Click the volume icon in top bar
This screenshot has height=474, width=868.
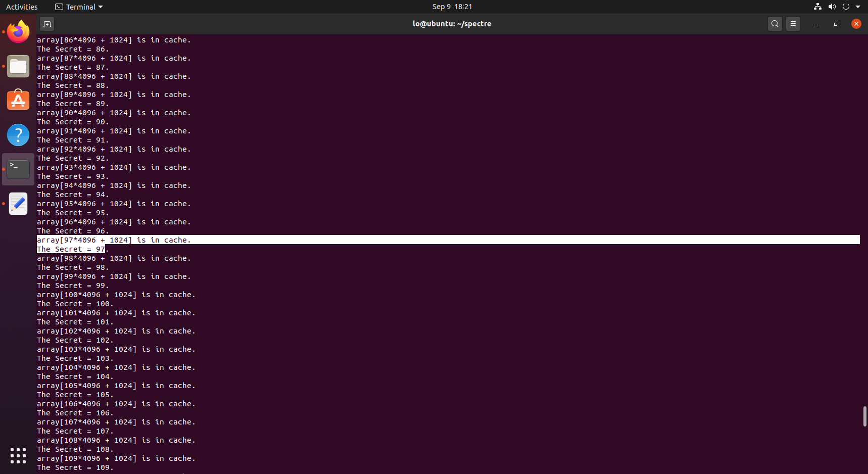[832, 7]
